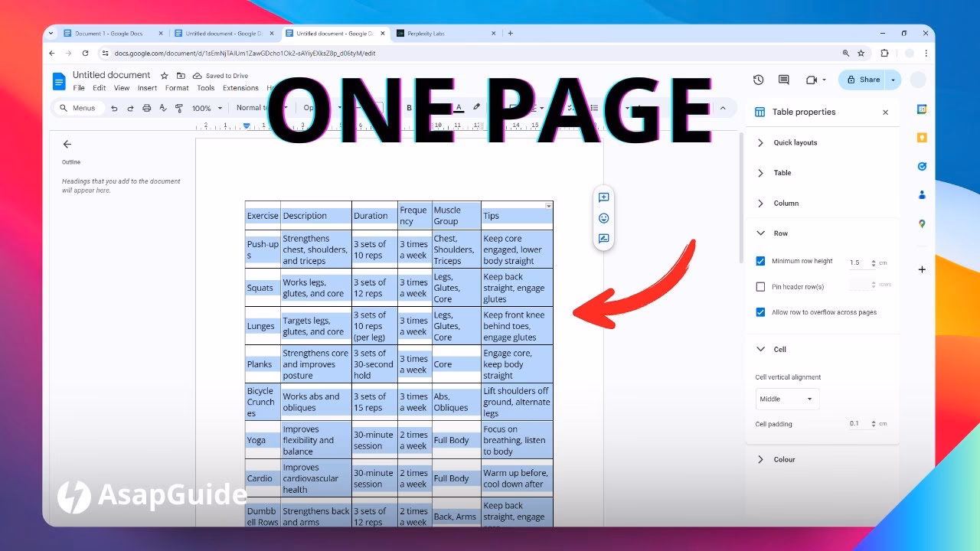Disable Minimum row height

pos(760,261)
